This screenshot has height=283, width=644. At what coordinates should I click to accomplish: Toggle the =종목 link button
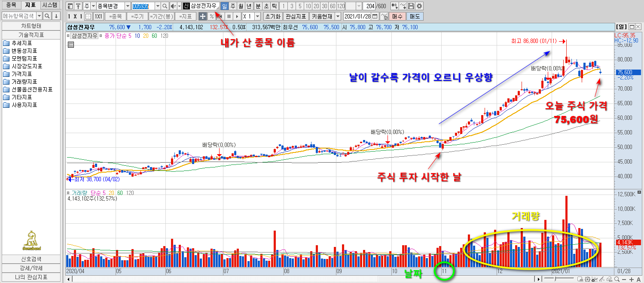click(116, 16)
